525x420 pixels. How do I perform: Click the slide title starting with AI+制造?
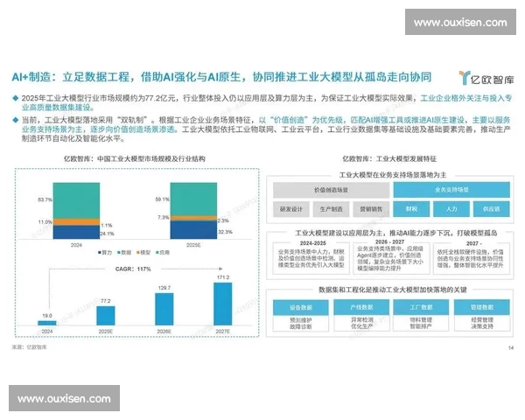pyautogui.click(x=221, y=77)
